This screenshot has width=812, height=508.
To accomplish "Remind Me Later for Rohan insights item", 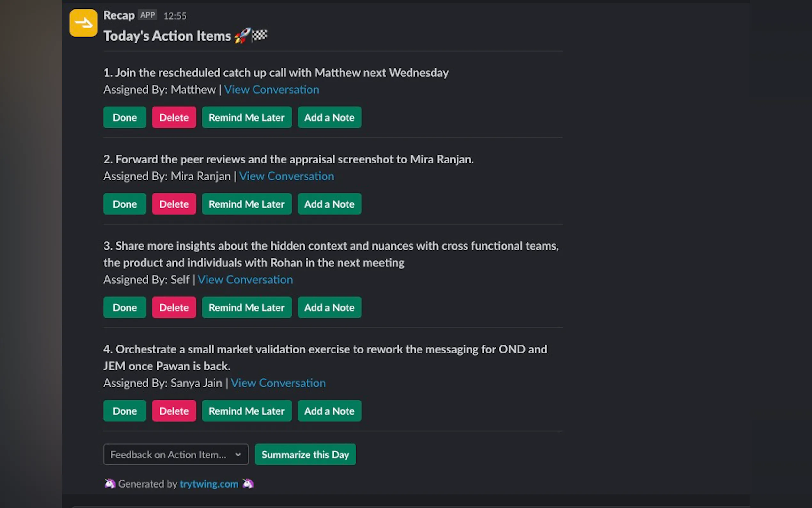I will coord(246,307).
